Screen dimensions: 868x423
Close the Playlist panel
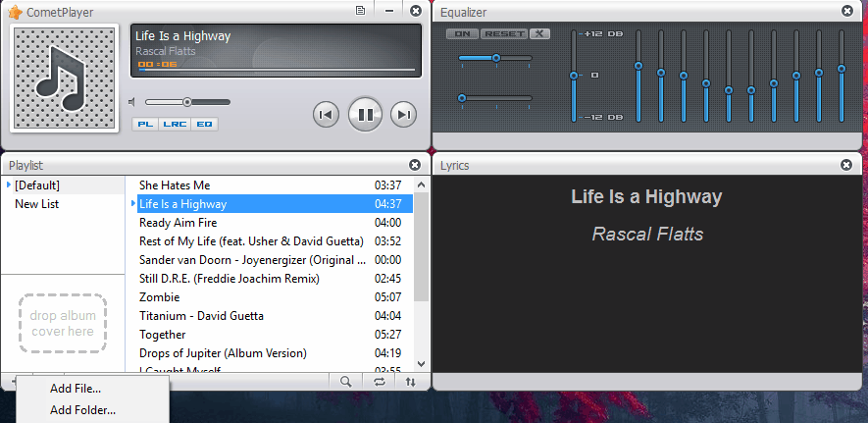point(415,165)
